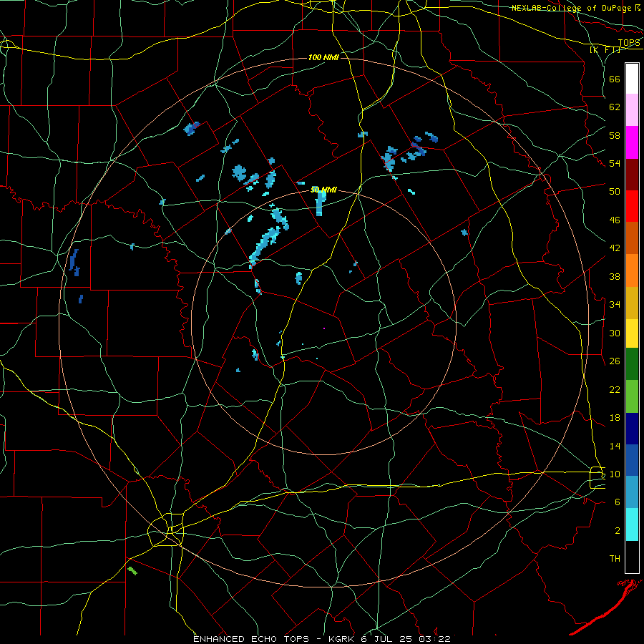Click the "42" legend value
Screen dimensions: 644x644
coord(615,248)
